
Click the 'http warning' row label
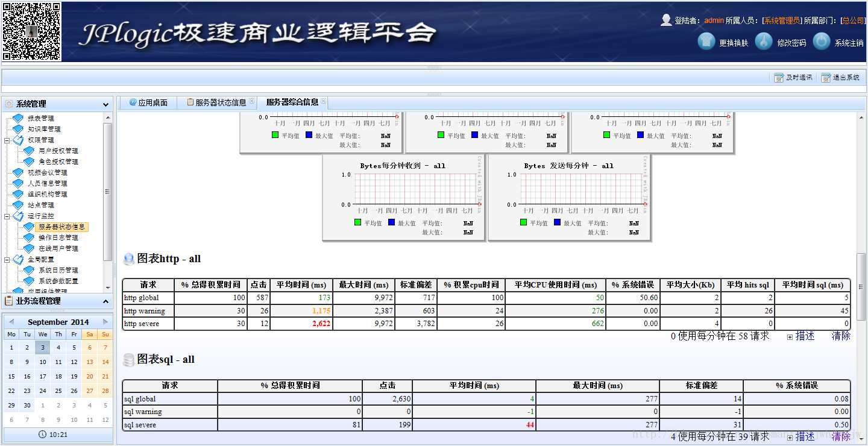[x=145, y=311]
